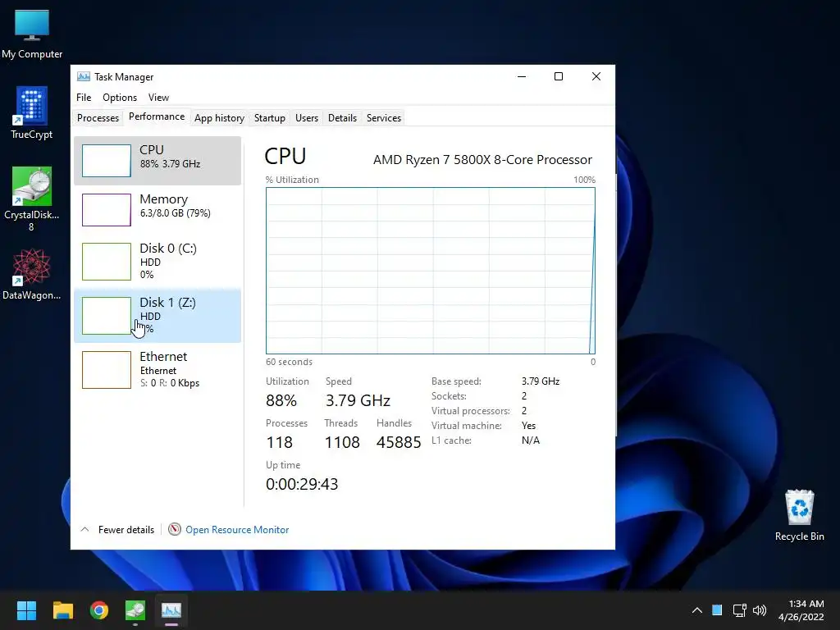Viewport: 840px width, 630px height.
Task: Click the 118 processes count
Action: click(x=279, y=442)
